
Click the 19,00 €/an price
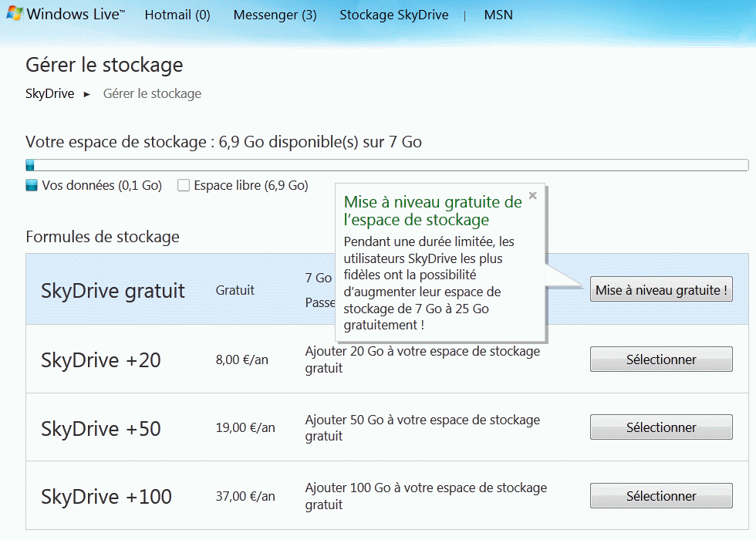coord(245,427)
